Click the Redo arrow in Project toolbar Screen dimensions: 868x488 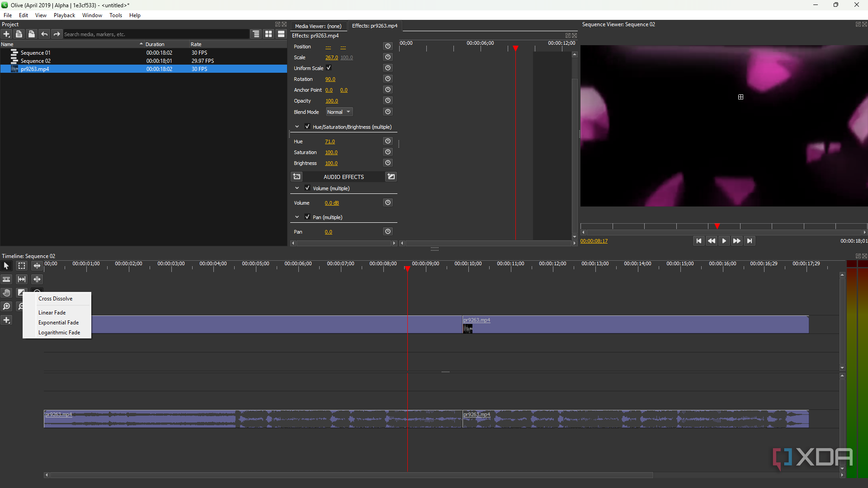coord(57,34)
